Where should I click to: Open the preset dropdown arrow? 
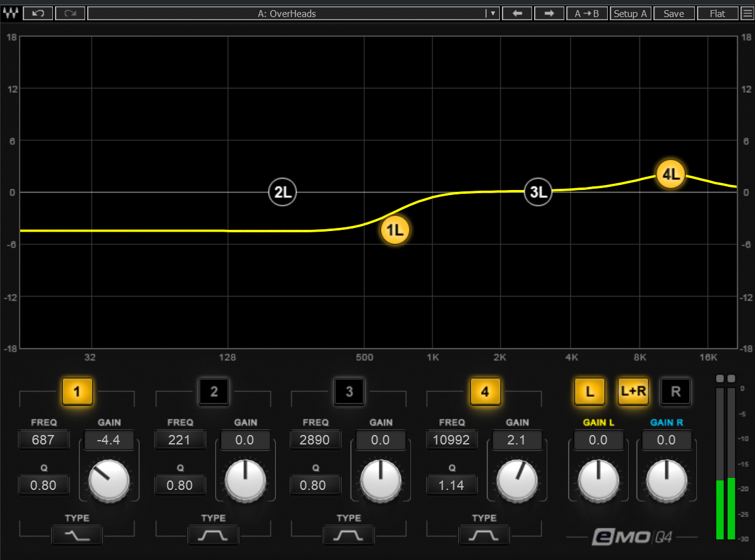click(492, 13)
